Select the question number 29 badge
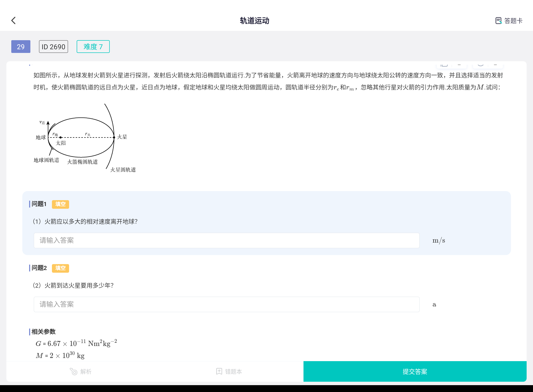 pyautogui.click(x=21, y=47)
